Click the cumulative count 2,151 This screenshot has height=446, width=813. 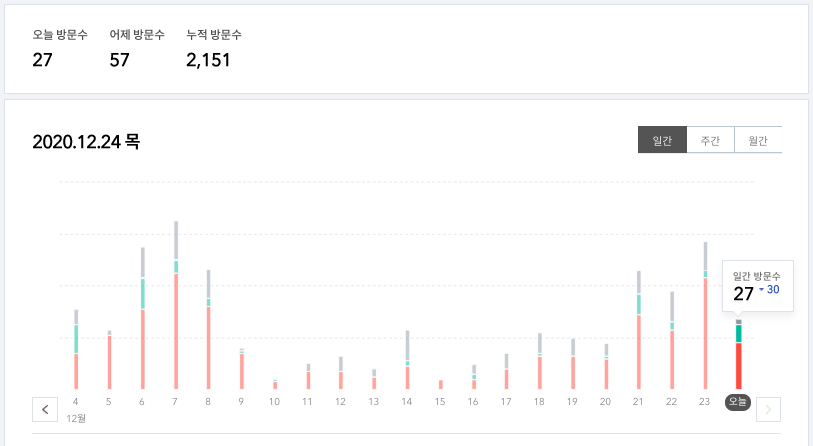208,60
